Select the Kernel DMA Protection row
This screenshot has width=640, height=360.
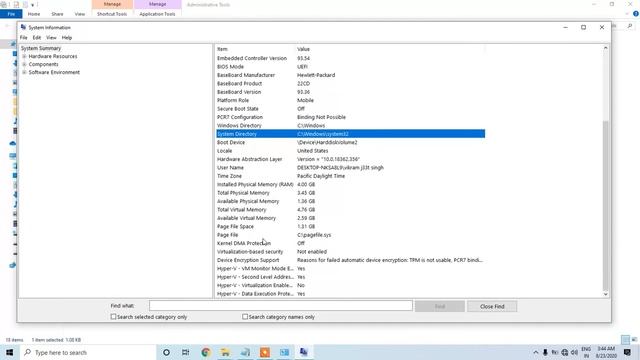pos(350,243)
